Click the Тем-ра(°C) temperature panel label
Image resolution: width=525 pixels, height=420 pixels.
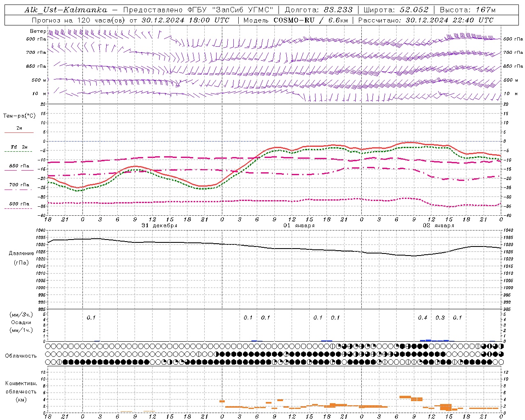click(19, 116)
